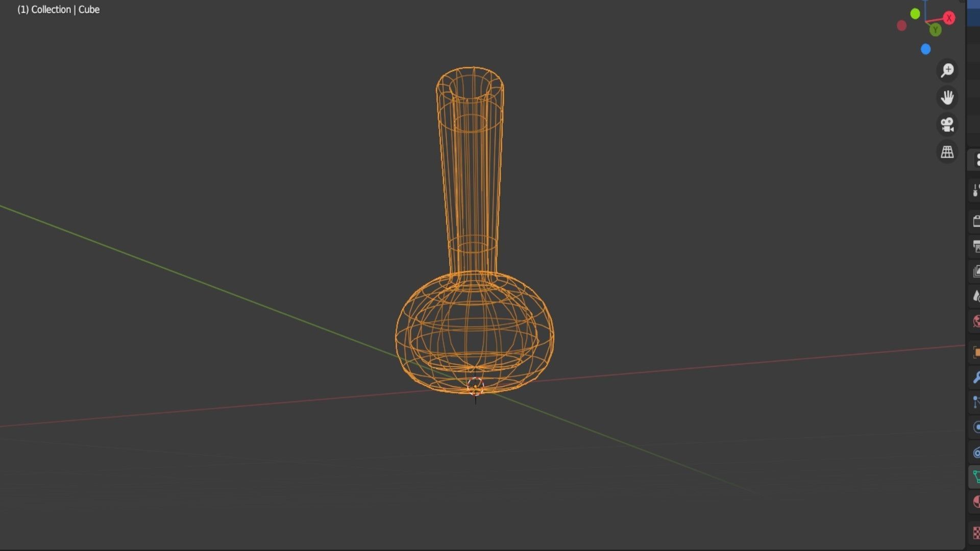Click the bright green unlabeled axis gizmo dot
Image resolution: width=980 pixels, height=551 pixels.
(915, 14)
